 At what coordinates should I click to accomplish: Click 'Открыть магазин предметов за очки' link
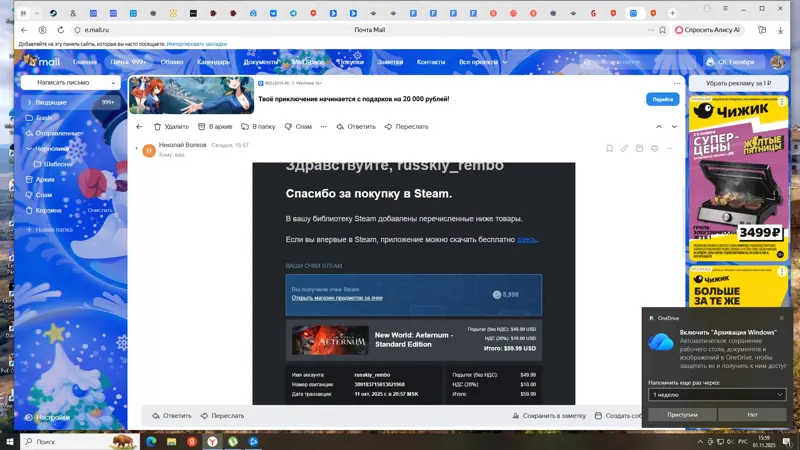[337, 298]
